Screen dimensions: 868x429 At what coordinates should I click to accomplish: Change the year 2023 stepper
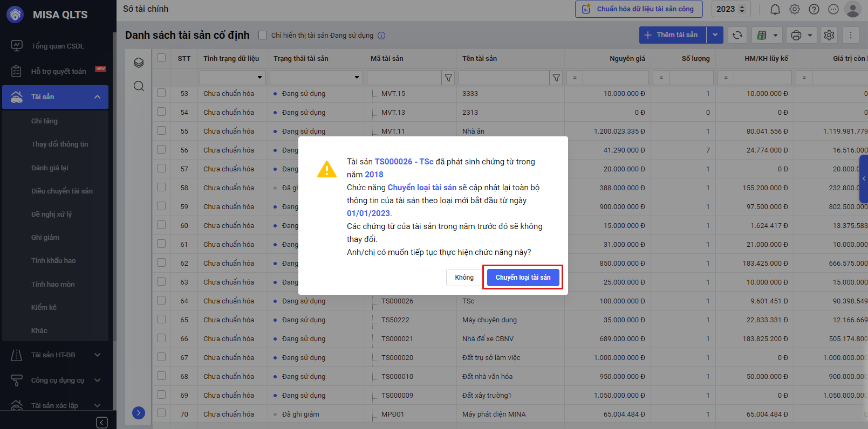tap(742, 9)
